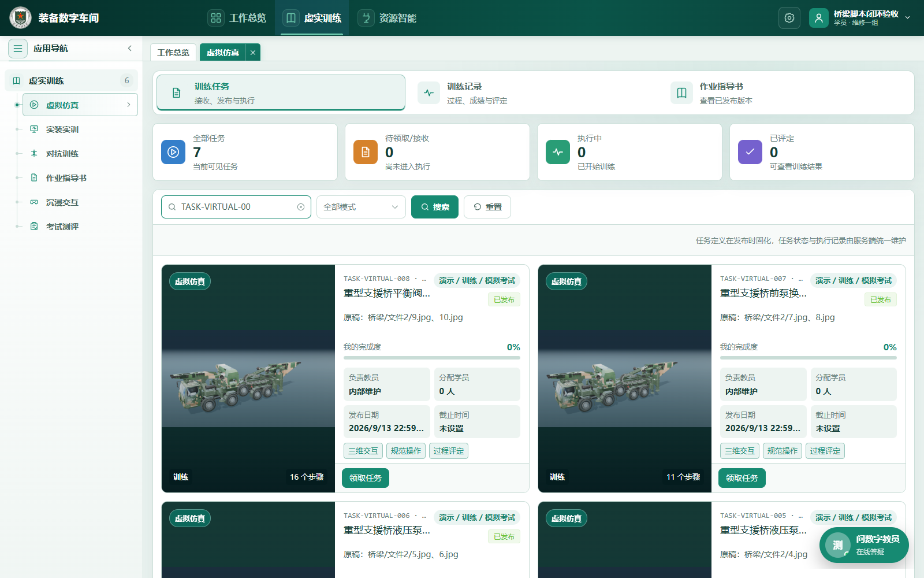This screenshot has height=578, width=924.
Task: Switch to 虚实训练 in the top navigation
Action: pyautogui.click(x=312, y=18)
